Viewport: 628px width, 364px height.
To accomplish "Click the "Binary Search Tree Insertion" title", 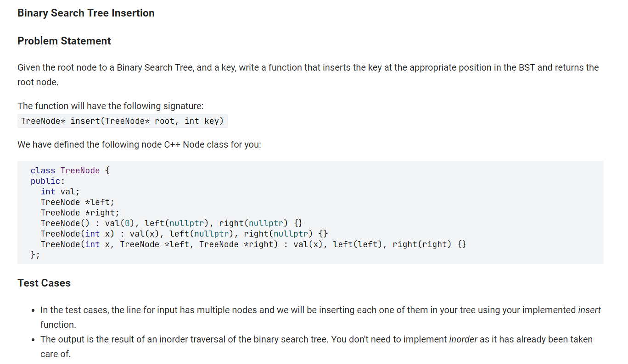I will (x=85, y=13).
